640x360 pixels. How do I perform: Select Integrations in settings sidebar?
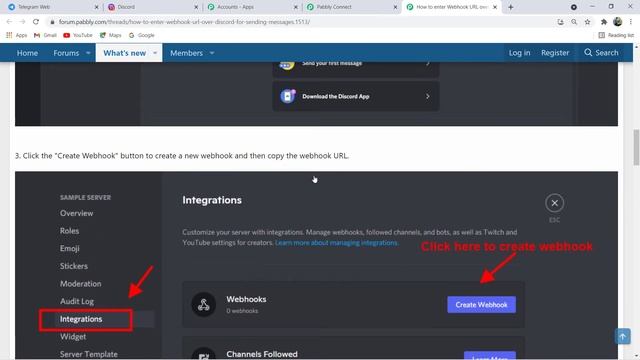click(x=81, y=319)
